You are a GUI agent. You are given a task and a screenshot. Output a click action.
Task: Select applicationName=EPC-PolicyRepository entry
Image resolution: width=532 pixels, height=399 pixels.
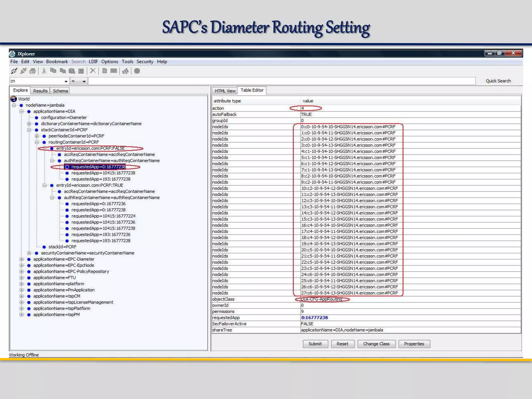pos(71,271)
